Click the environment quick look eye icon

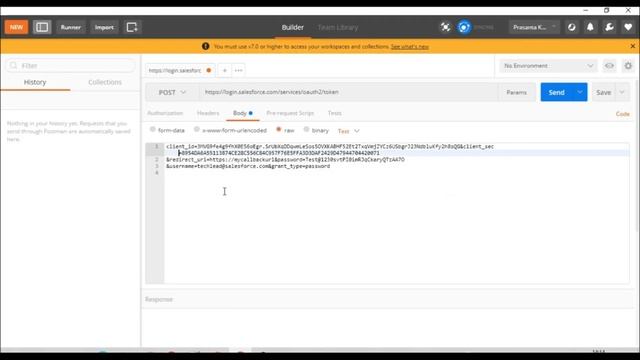click(609, 66)
